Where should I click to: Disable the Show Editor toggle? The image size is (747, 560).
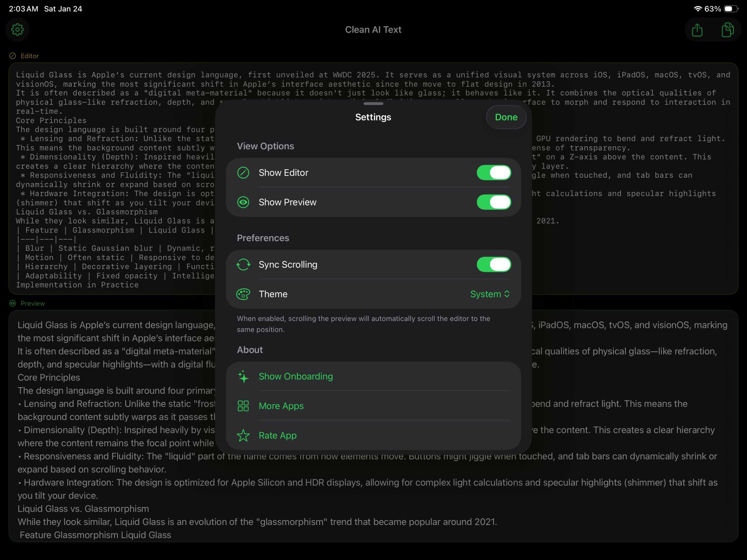click(x=493, y=172)
